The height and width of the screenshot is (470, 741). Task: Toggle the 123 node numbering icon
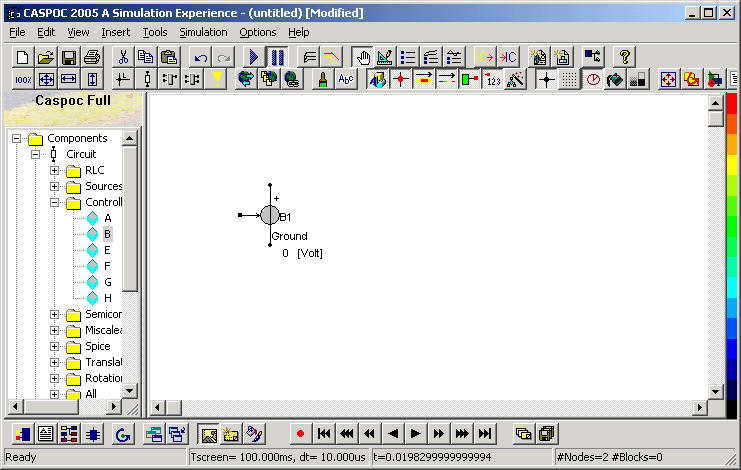tap(493, 79)
